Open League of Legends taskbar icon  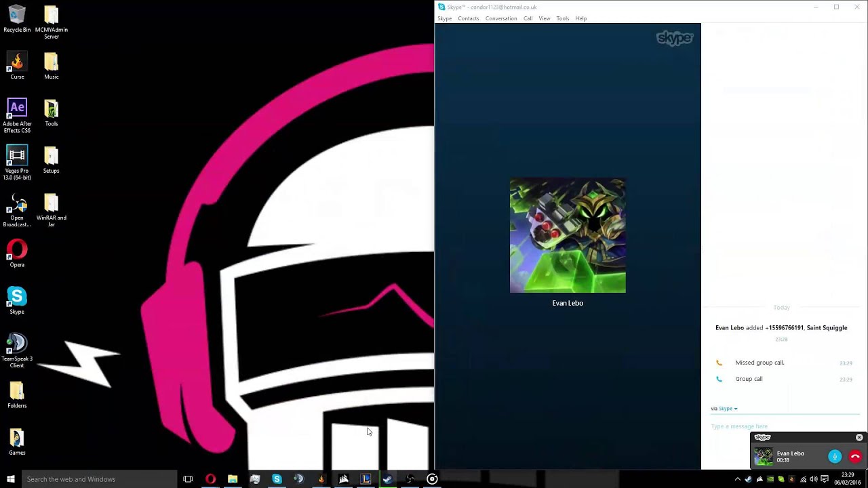(366, 479)
